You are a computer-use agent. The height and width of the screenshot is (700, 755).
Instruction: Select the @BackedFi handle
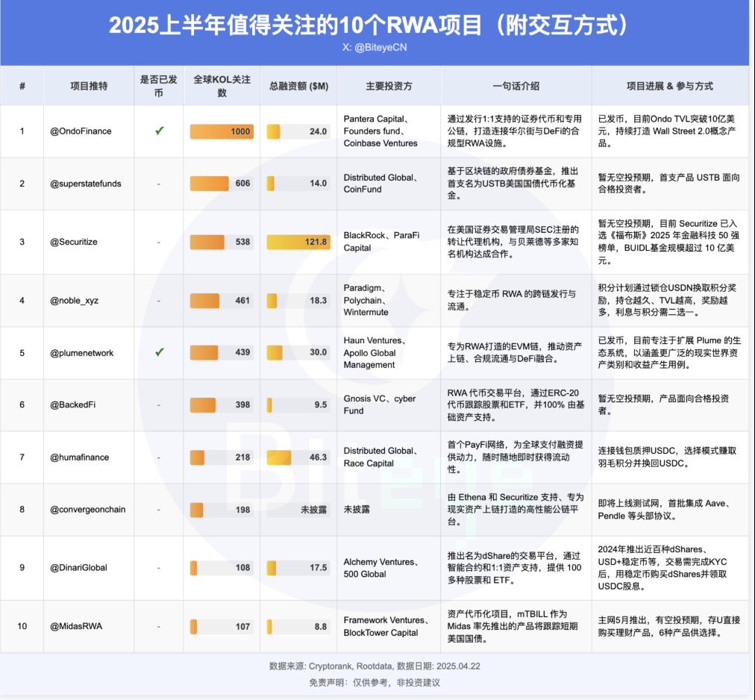pos(72,404)
